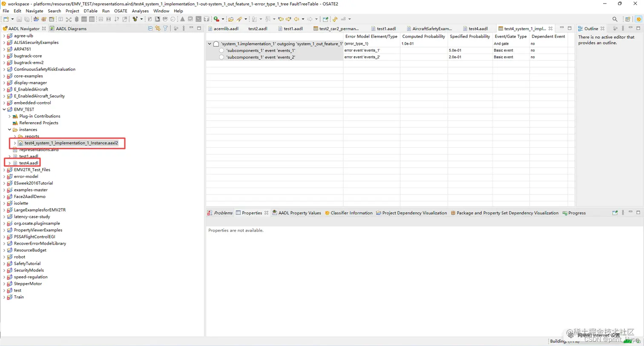
Task: Open the Back history dropdown arrow
Action: 303,19
